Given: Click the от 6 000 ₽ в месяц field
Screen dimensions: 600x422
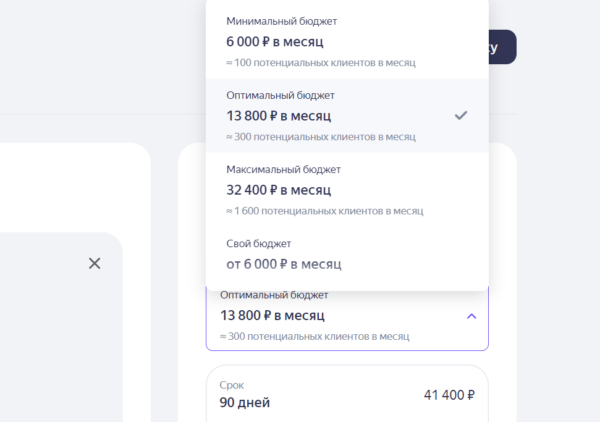Looking at the screenshot, I should click(284, 264).
